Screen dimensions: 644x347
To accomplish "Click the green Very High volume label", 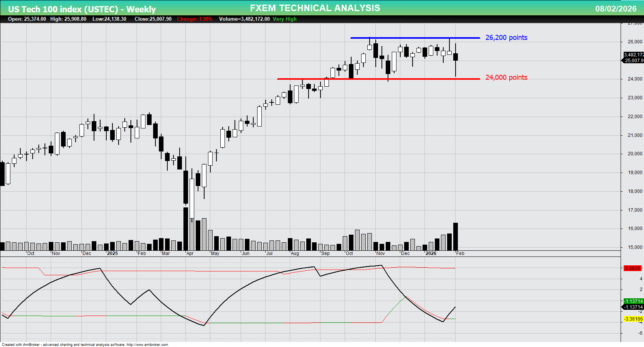I will pos(284,19).
